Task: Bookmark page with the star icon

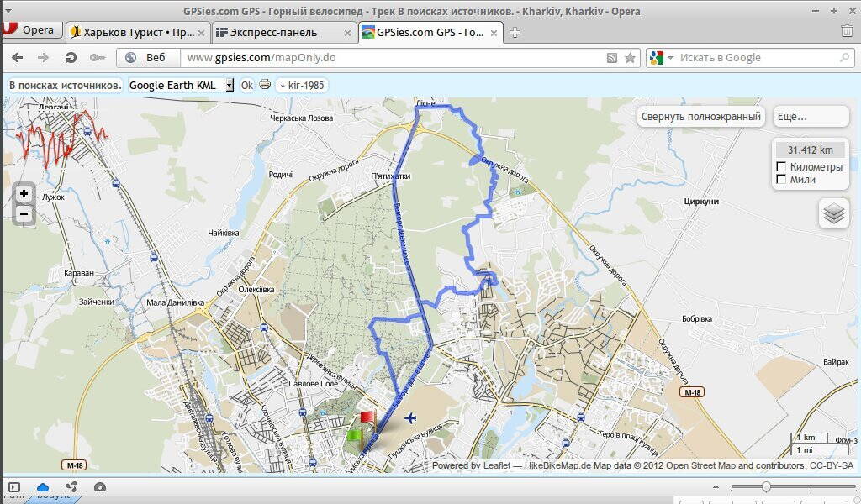Action: (630, 58)
